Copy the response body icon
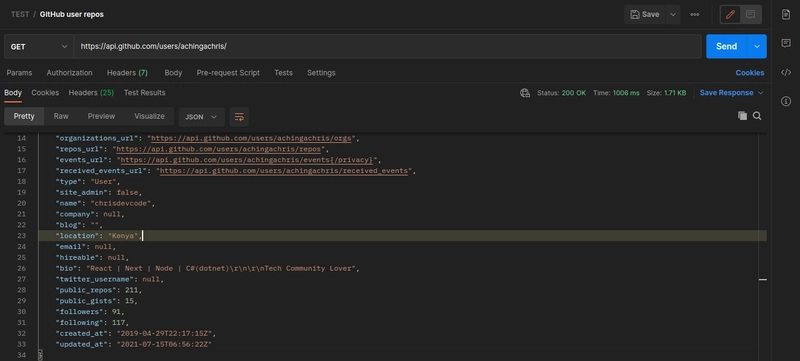This screenshot has height=361, width=800. coord(742,116)
